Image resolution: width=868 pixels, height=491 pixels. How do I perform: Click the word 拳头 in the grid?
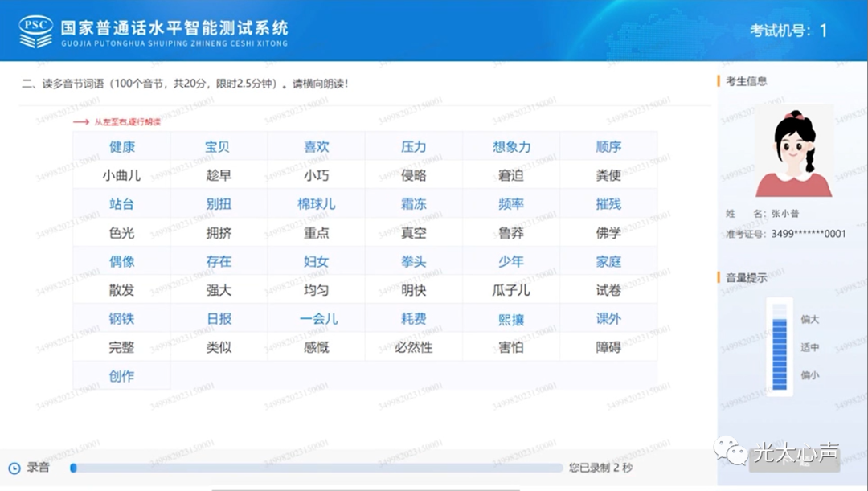[x=413, y=260]
